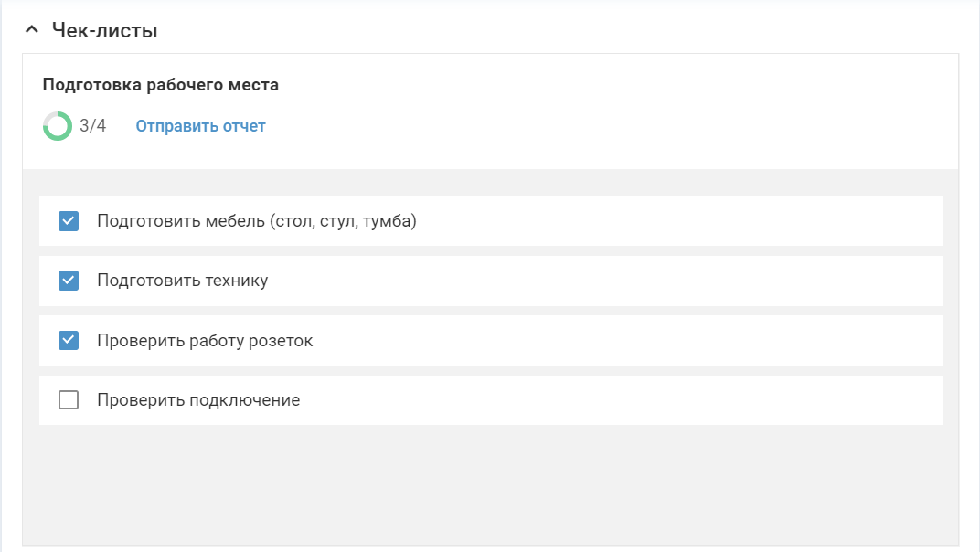The image size is (980, 552).
Task: Click the empty gray area below the checklist items
Action: [x=490, y=484]
